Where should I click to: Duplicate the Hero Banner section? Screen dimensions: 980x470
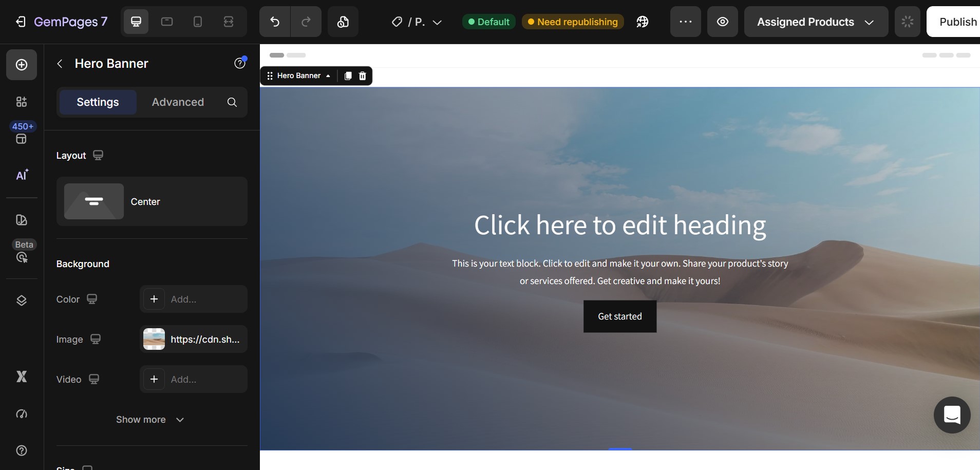[348, 76]
